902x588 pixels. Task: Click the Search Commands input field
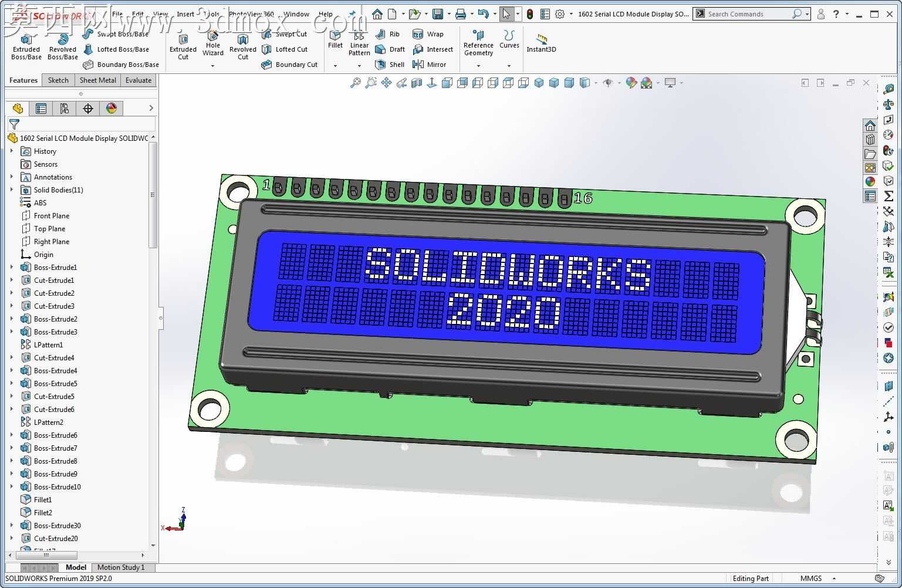(748, 14)
